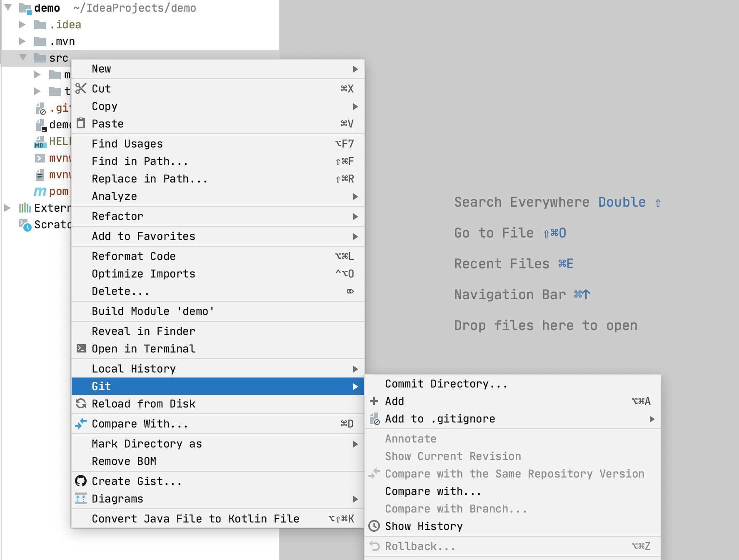Click greyed-out Annotate entry

click(x=513, y=438)
